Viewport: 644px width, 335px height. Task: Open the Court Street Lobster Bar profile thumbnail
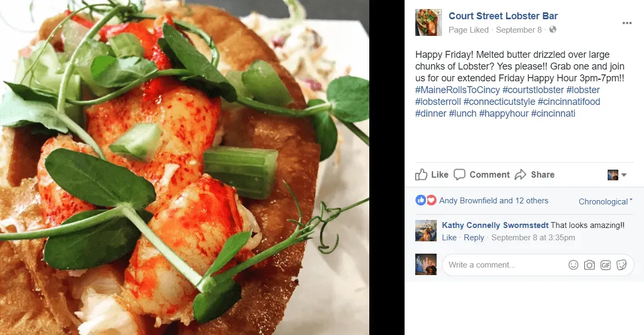[429, 22]
